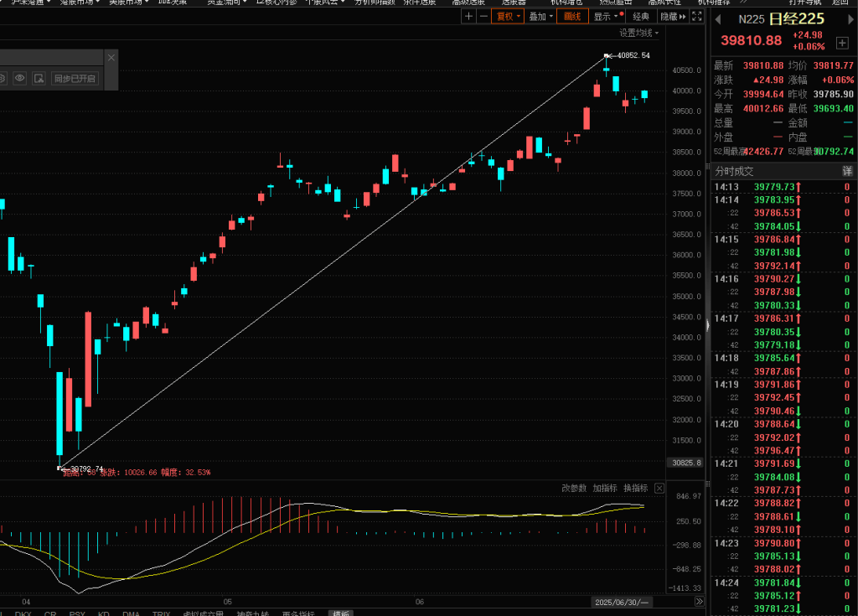Click the 均价 value 39819.77

click(x=833, y=65)
